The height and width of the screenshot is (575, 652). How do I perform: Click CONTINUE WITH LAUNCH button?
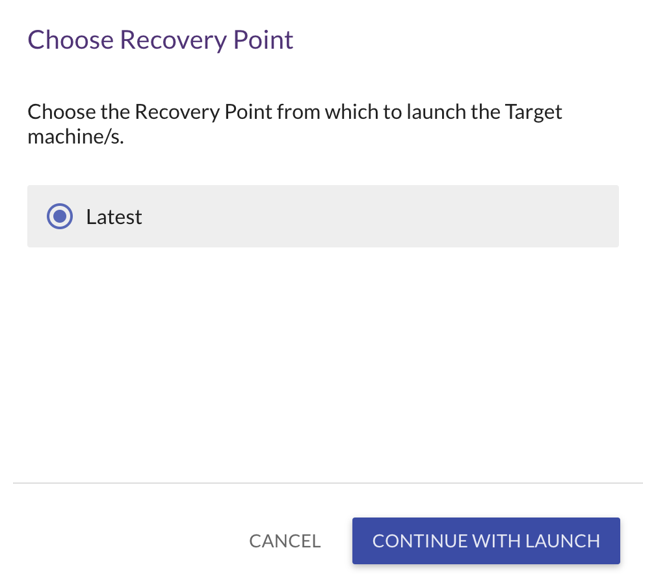[x=486, y=541]
